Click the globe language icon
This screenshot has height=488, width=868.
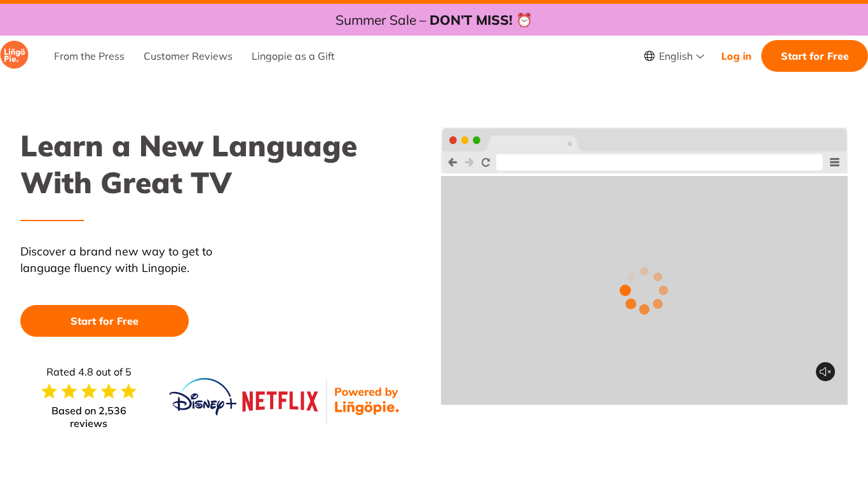649,56
